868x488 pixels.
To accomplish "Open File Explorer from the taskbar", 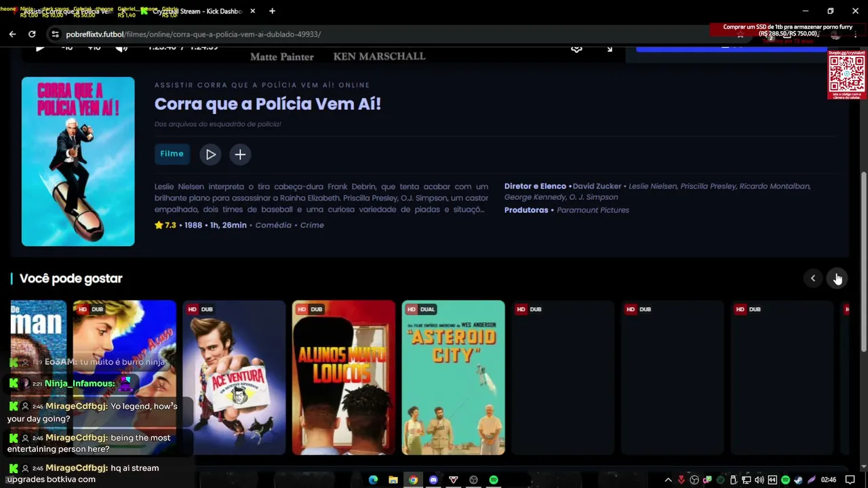I will (393, 480).
